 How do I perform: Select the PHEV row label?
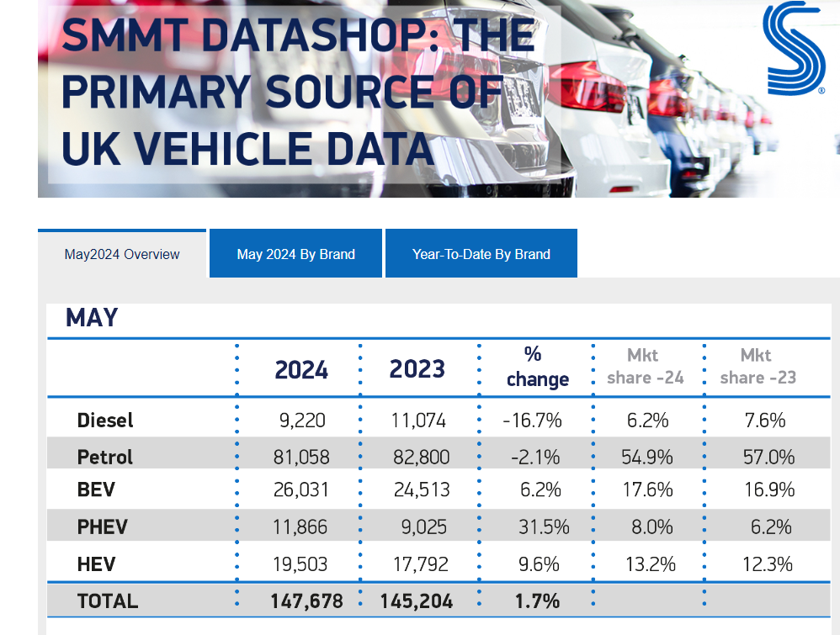(x=102, y=527)
